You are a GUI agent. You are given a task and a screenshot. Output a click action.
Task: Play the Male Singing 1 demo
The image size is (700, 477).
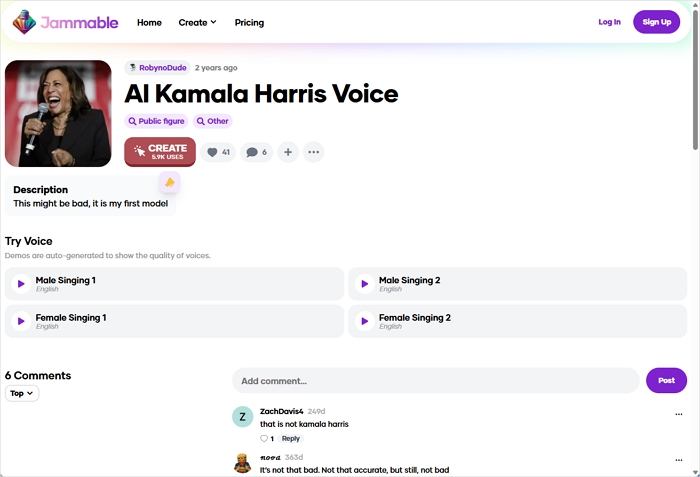coord(21,284)
